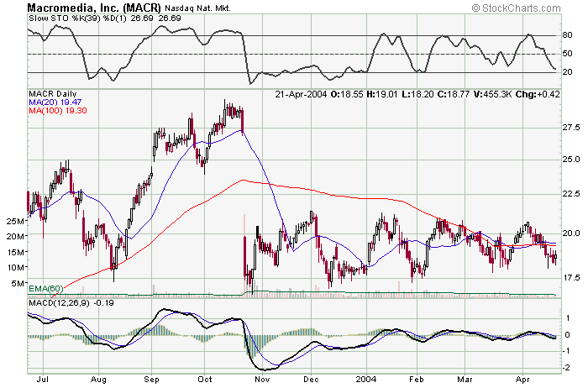Click the Nov month label on axis
588x388 pixels.
coord(262,380)
